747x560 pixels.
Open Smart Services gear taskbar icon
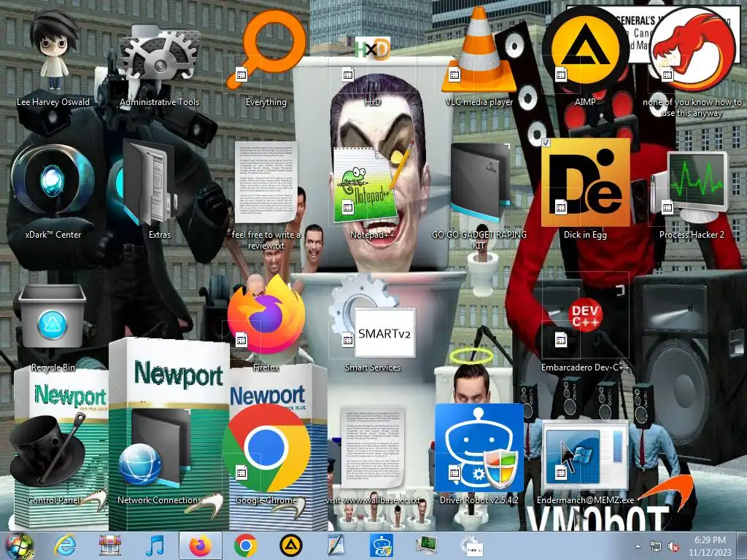tap(472, 545)
